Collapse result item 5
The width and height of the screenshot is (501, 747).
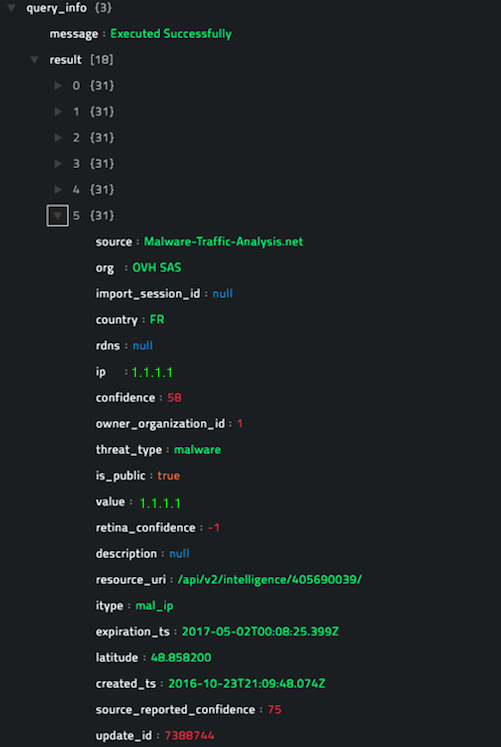pos(58,216)
